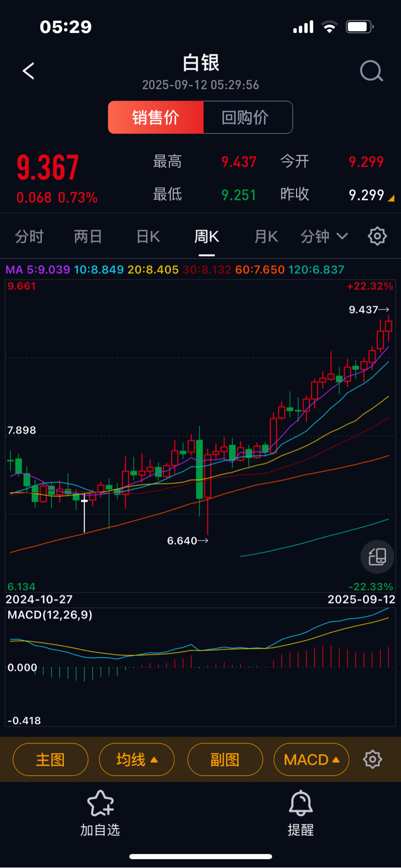Screen dimensions: 401x868
Task: Tap the 副图 button
Action: [225, 759]
